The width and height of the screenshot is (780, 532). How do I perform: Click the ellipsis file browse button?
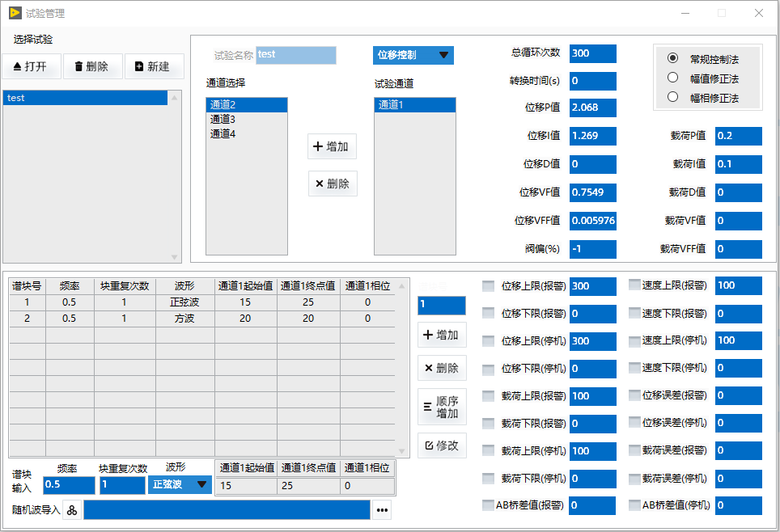382,510
